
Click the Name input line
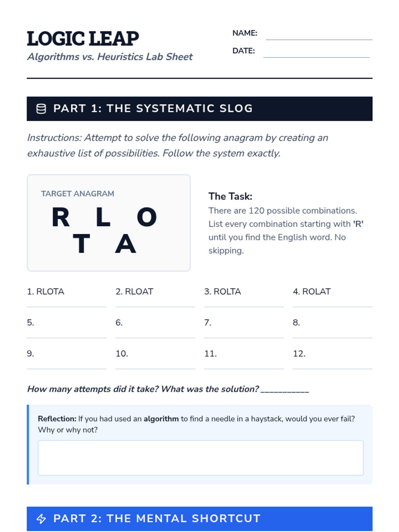click(x=319, y=35)
